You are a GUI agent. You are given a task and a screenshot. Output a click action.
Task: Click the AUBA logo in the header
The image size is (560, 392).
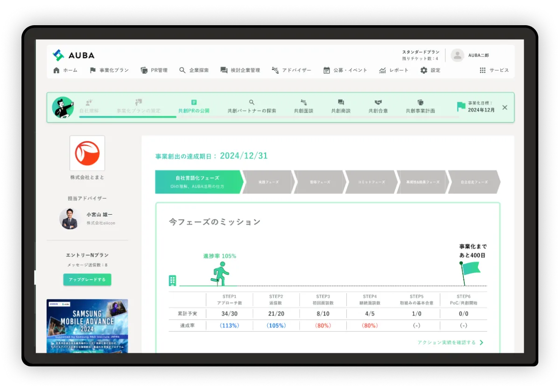[x=73, y=55]
